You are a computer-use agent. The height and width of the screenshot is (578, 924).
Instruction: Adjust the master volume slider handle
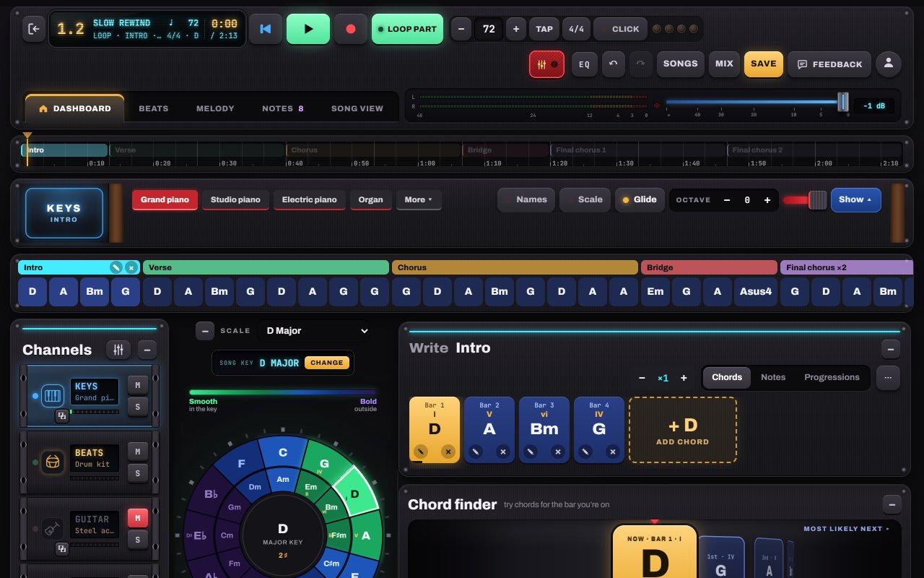coord(842,102)
